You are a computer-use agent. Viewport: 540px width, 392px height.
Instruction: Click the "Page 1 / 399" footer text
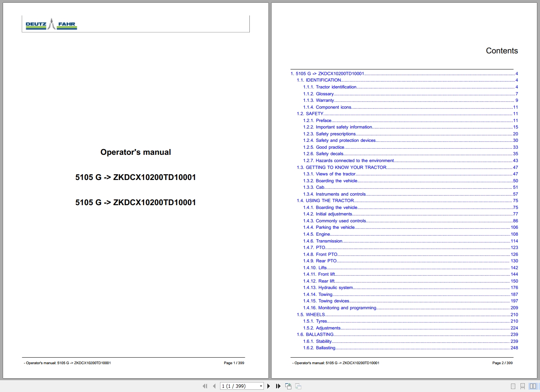[234, 363]
